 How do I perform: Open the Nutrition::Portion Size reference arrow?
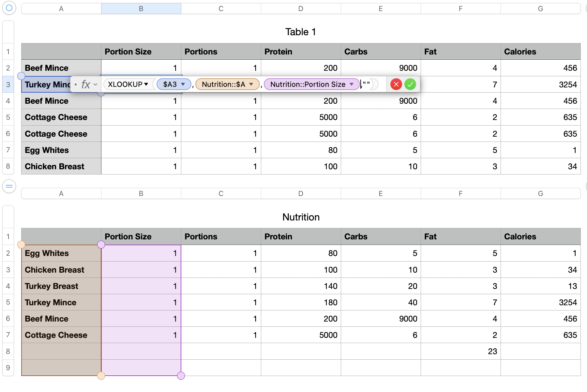pos(352,84)
